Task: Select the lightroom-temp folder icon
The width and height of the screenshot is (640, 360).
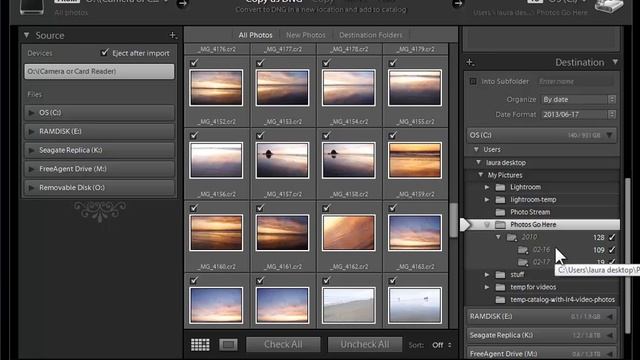Action: [x=500, y=200]
